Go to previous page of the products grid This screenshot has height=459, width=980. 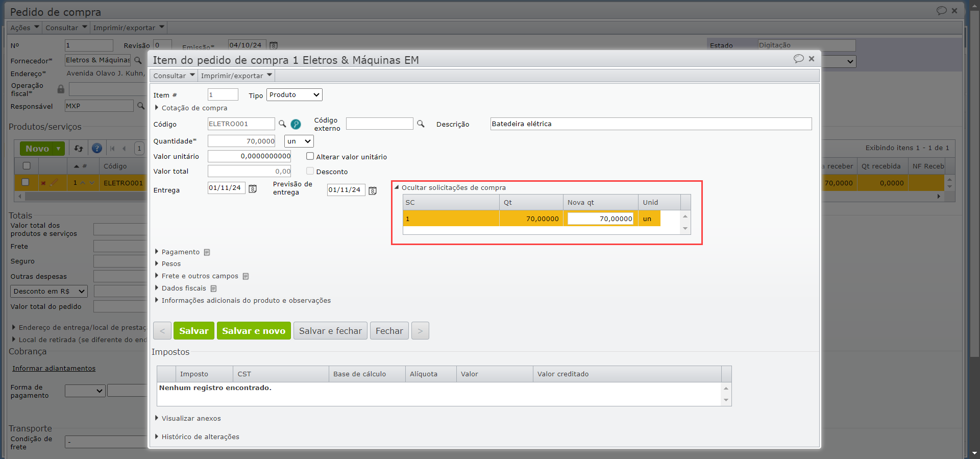[124, 149]
